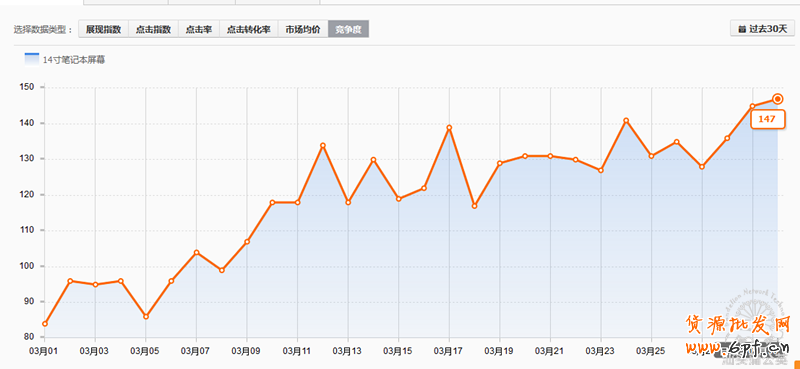The image size is (800, 369).
Task: Click the 03月01 first data point
Action: click(45, 324)
